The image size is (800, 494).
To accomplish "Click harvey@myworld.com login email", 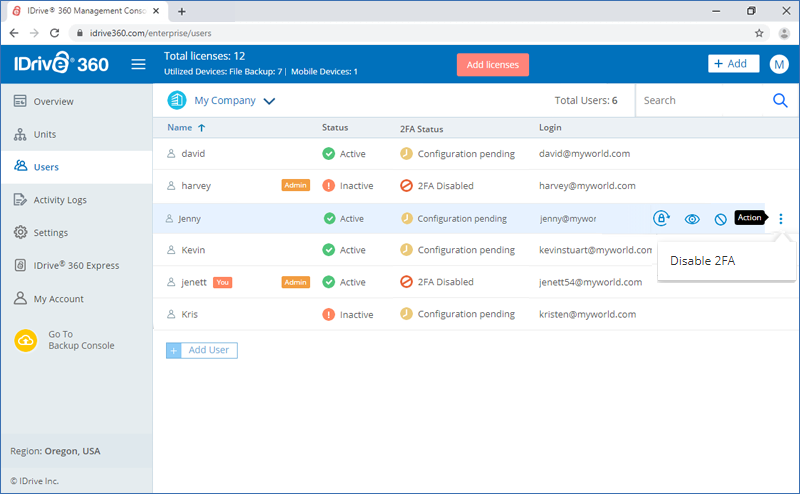I will coord(587,186).
